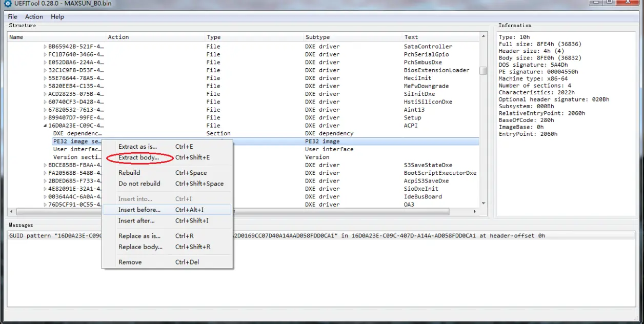Expand the FC1B7640-3466 PchSerialGpio node
This screenshot has height=324, width=644.
(x=45, y=54)
